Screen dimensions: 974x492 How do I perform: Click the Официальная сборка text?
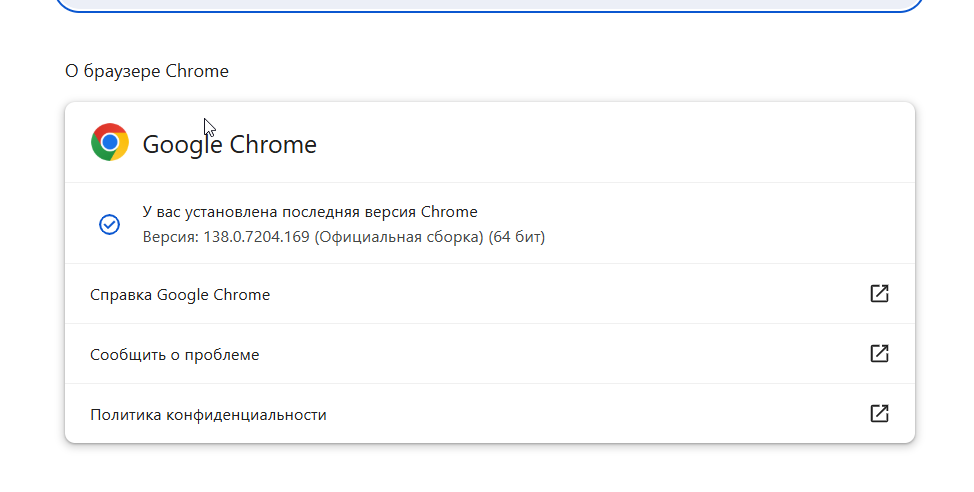[399, 237]
